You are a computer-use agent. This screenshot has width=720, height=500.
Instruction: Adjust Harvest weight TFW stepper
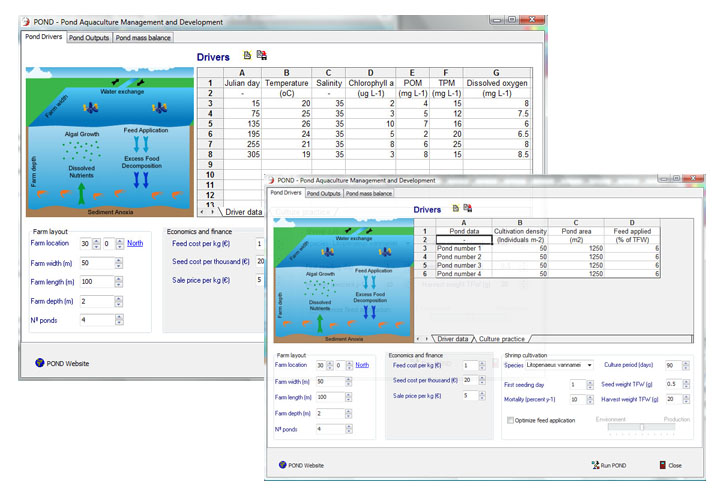coord(686,399)
